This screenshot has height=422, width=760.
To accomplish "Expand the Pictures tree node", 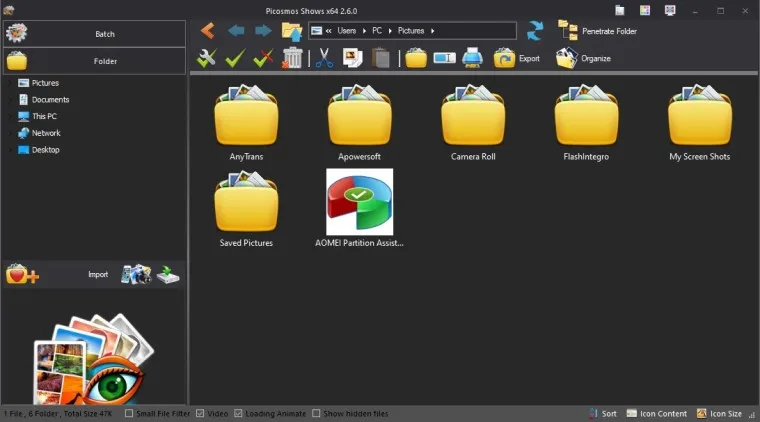I will (x=11, y=83).
